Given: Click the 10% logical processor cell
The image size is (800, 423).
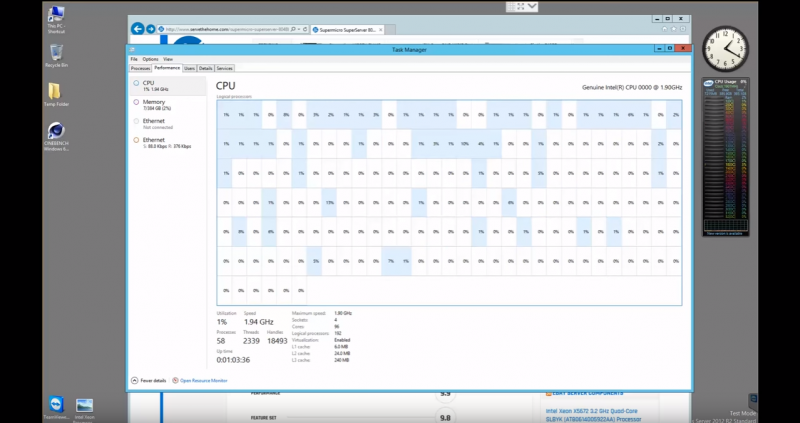Looking at the screenshot, I should pos(465,144).
